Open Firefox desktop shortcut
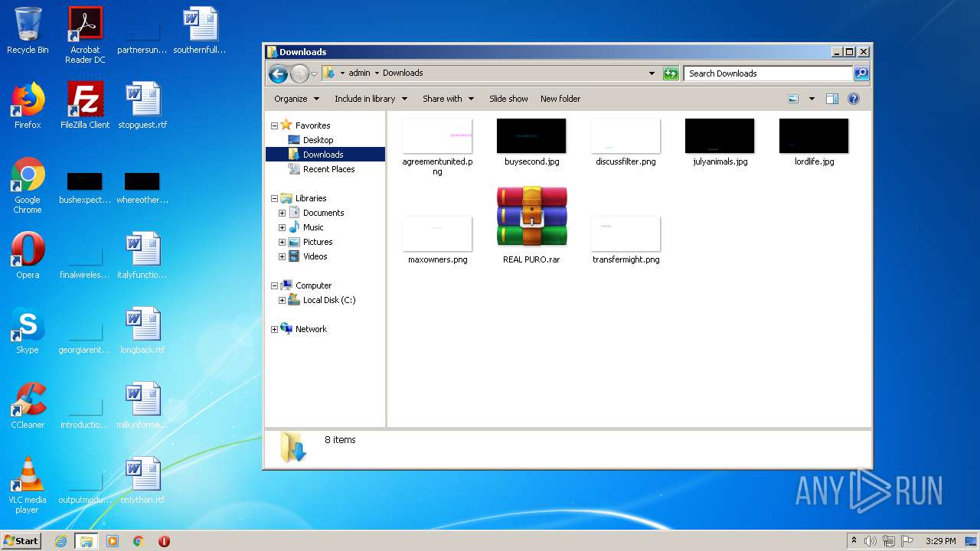Image resolution: width=980 pixels, height=551 pixels. coord(28,106)
